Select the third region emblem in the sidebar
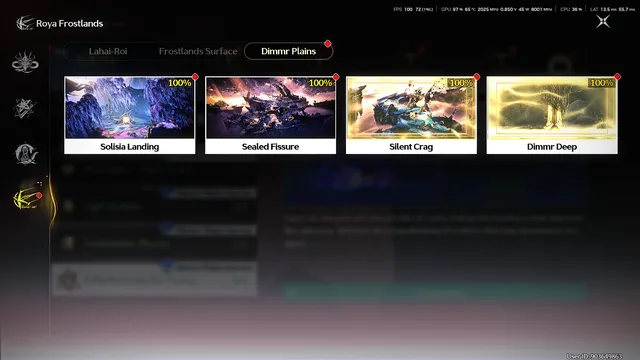The image size is (640, 360). pyautogui.click(x=26, y=154)
